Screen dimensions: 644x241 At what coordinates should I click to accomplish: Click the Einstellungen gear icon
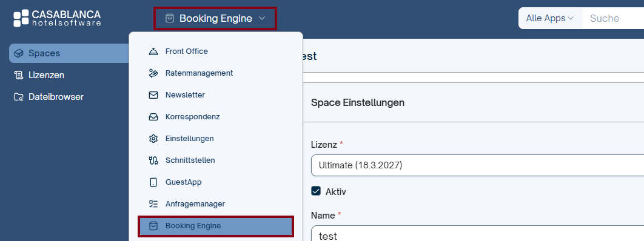(153, 139)
